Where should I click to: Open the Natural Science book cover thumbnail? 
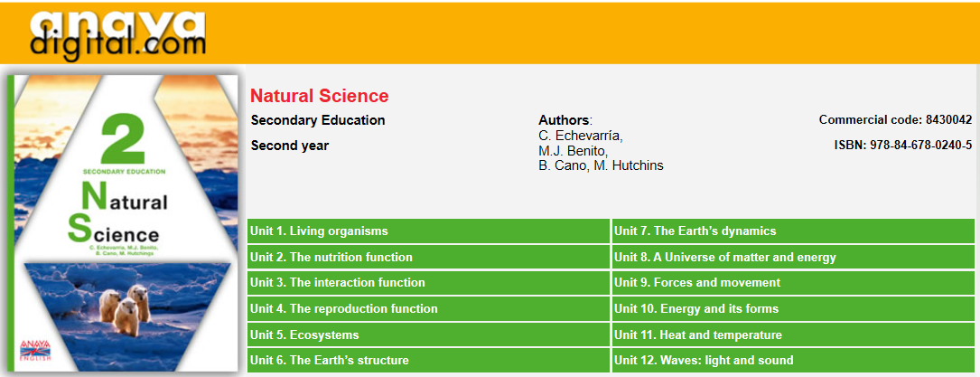[123, 223]
